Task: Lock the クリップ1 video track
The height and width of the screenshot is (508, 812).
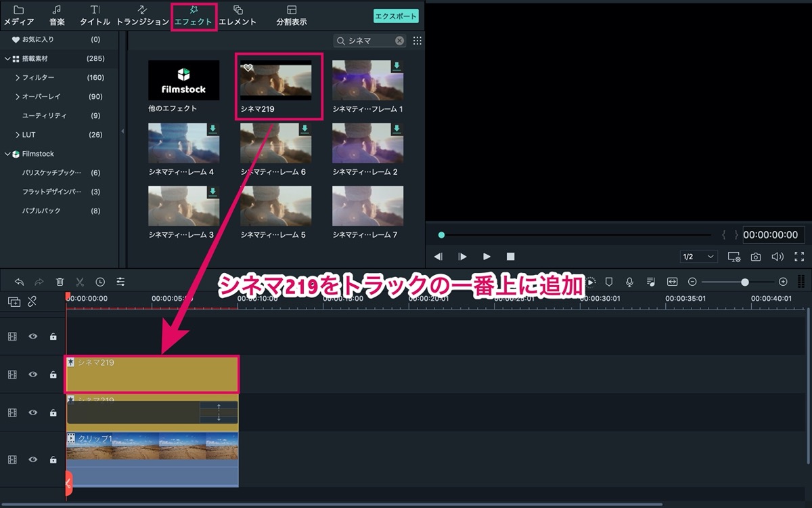Action: [x=53, y=459]
